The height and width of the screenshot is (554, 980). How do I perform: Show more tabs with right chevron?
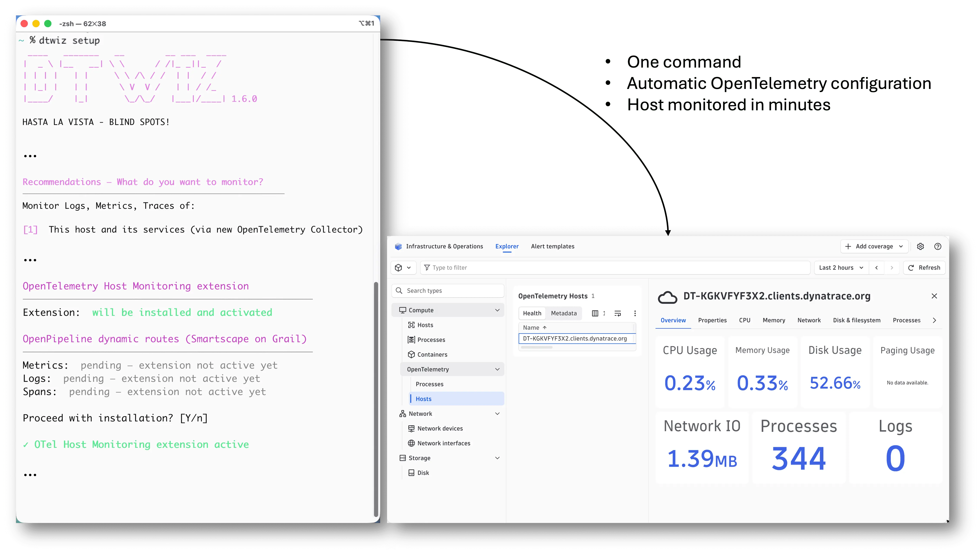pyautogui.click(x=934, y=320)
